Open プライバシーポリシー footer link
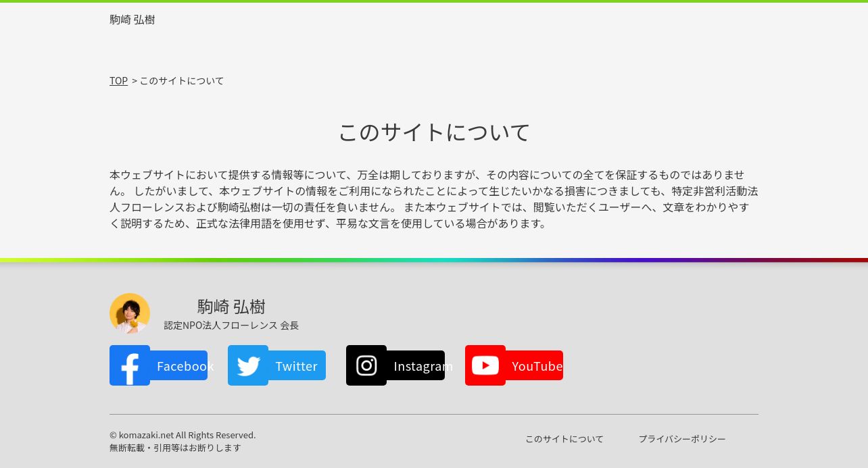Screen dimensions: 868x468 (682, 439)
